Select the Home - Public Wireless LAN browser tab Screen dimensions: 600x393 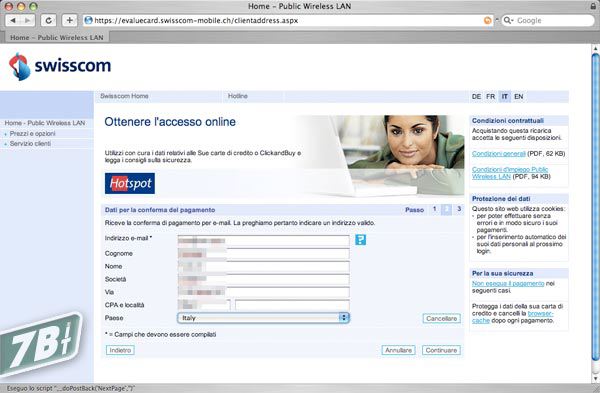coord(57,38)
